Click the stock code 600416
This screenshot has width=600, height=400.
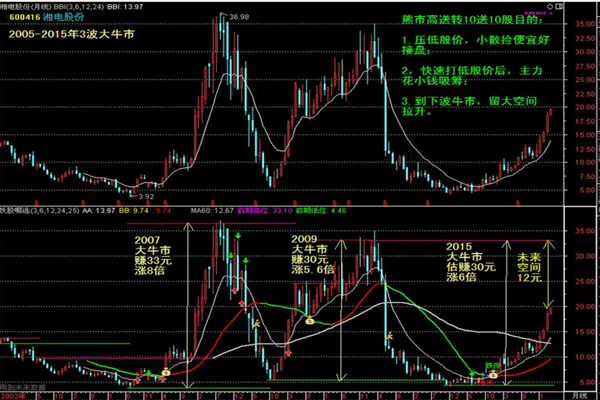click(25, 17)
